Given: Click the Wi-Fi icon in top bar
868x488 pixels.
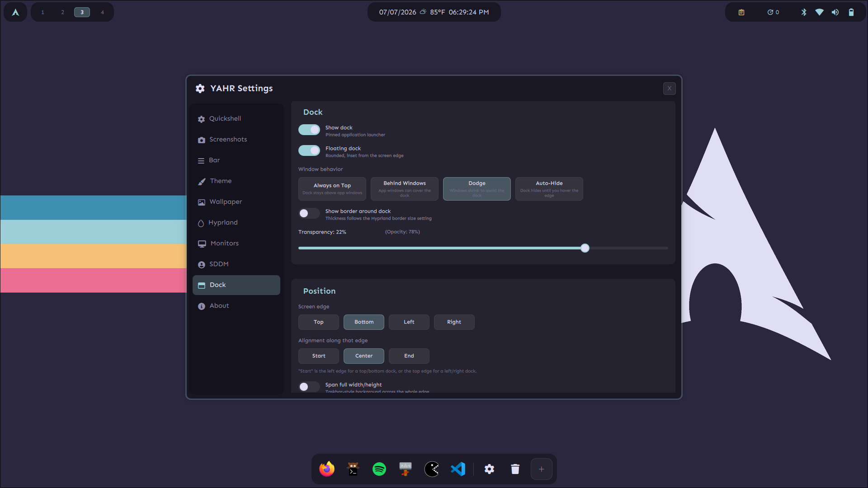Looking at the screenshot, I should coord(819,12).
